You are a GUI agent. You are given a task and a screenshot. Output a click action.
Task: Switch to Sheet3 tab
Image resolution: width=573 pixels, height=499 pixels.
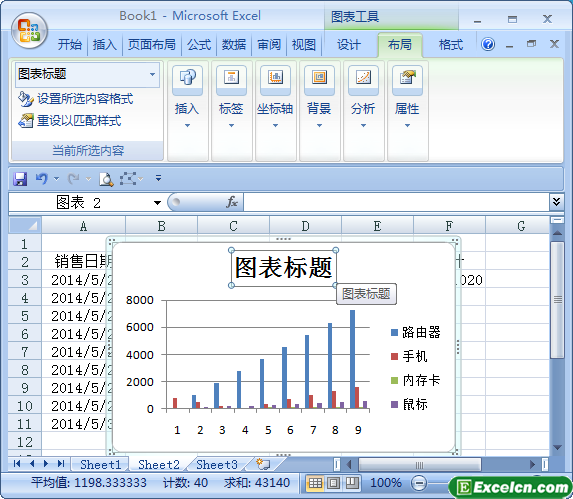[x=217, y=464]
